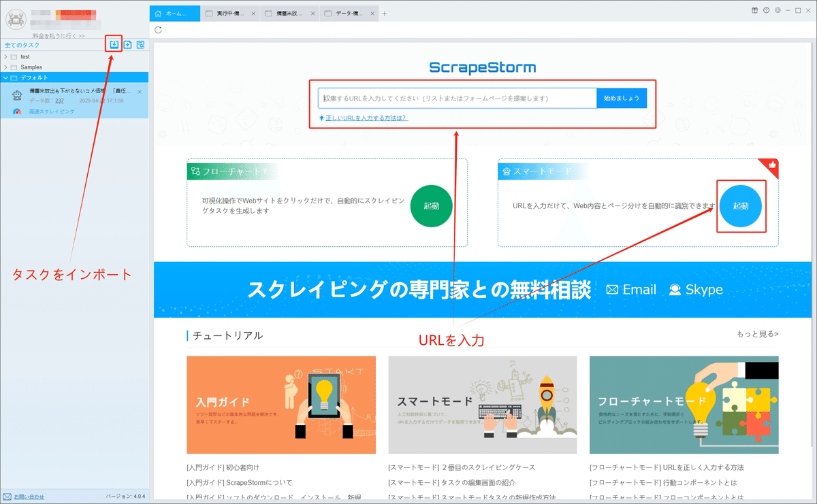This screenshot has height=504, width=817.
Task: Click the バージョン 4.0.4 label
Action: 125,497
